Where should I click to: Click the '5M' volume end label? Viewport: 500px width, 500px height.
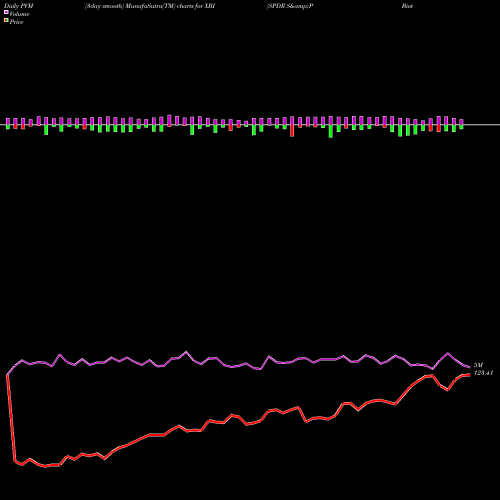click(x=478, y=365)
